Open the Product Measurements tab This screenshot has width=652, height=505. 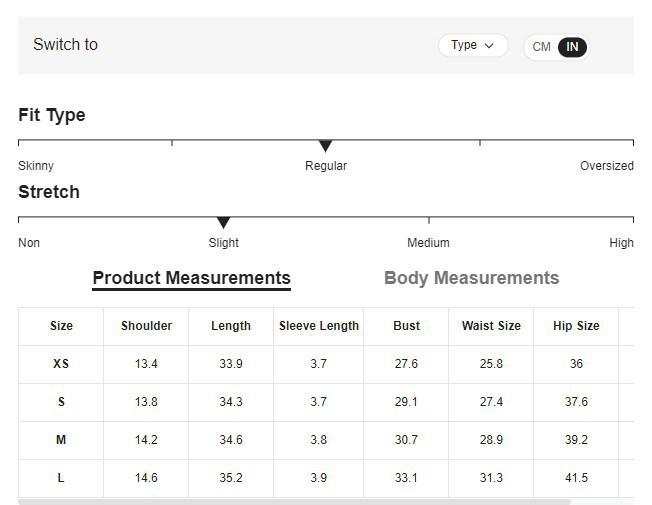pyautogui.click(x=191, y=278)
